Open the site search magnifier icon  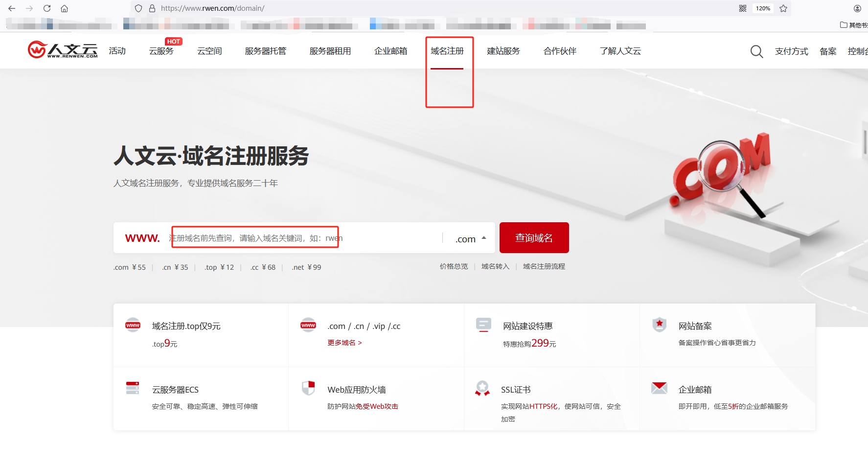coord(756,51)
